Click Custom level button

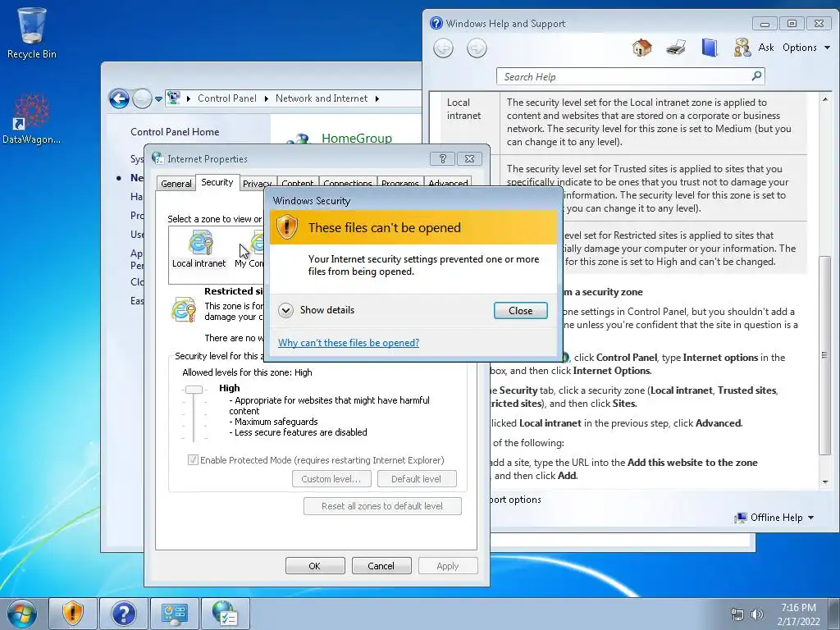pyautogui.click(x=331, y=479)
